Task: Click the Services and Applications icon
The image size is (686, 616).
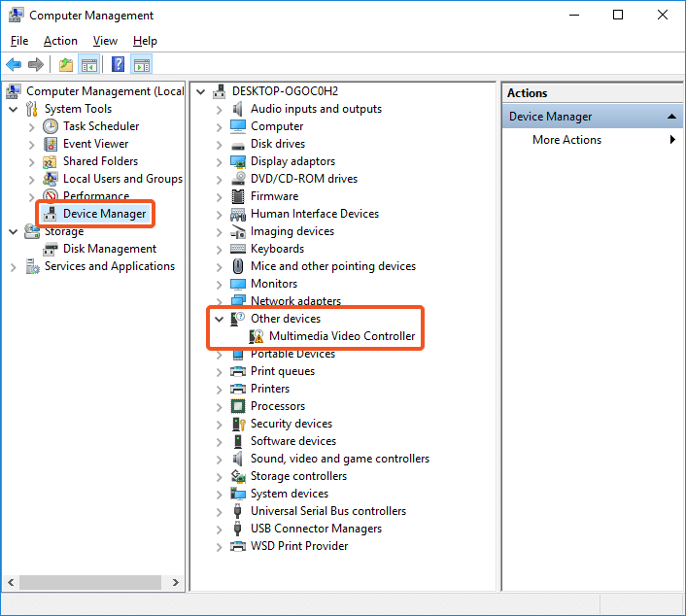Action: point(32,266)
